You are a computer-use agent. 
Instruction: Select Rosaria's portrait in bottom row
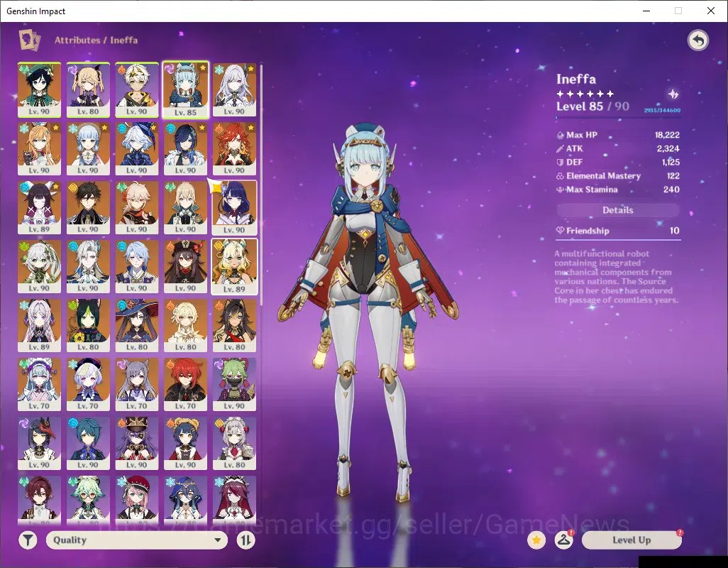234,500
